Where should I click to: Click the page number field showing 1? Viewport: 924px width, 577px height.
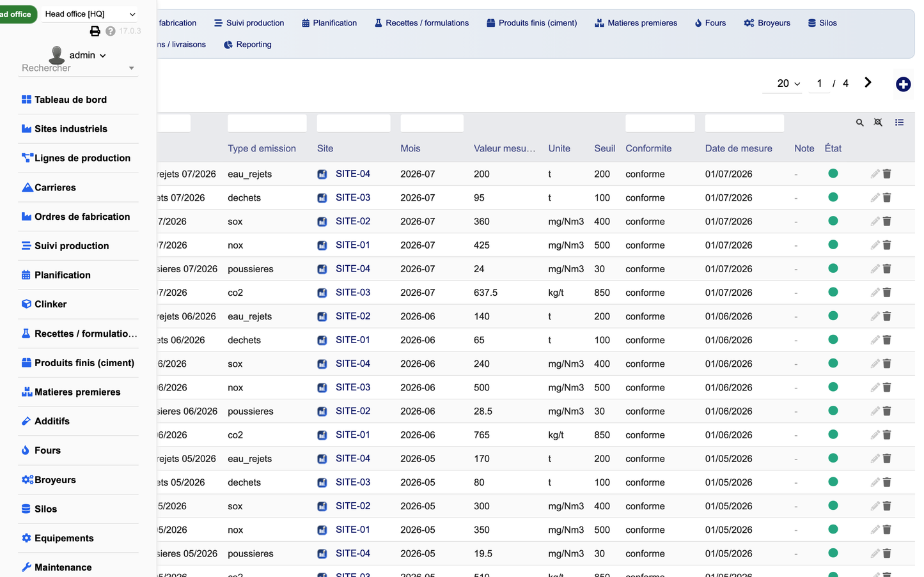click(819, 84)
